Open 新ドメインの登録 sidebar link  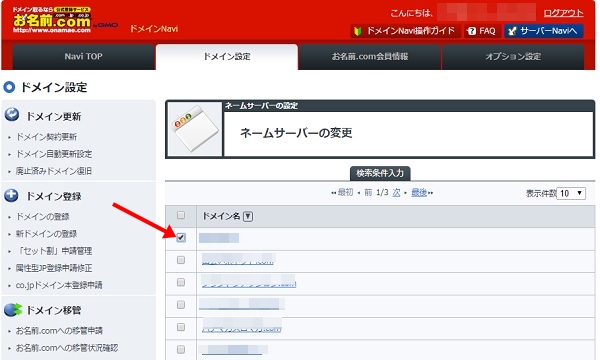click(46, 234)
